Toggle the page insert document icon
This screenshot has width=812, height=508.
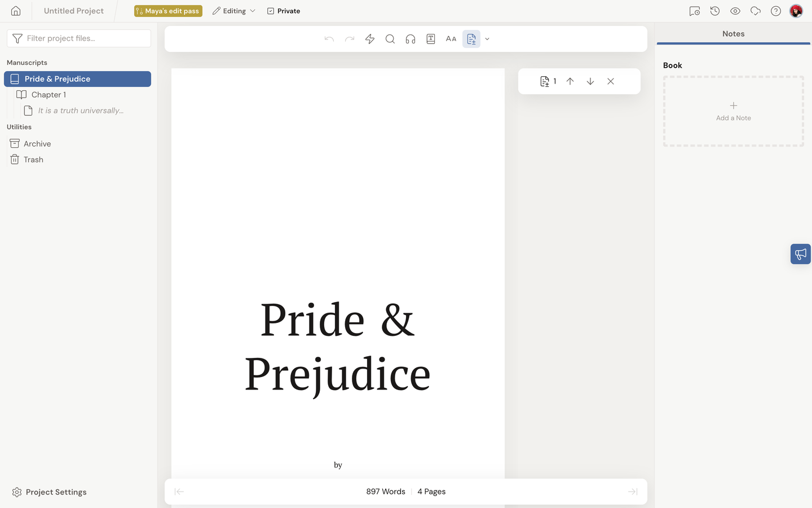(471, 39)
